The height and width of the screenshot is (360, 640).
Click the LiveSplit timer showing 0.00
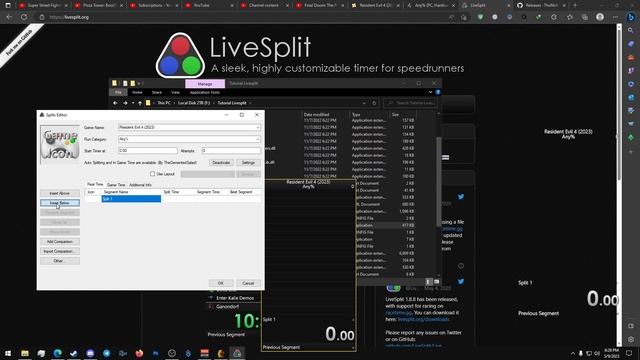pyautogui.click(x=340, y=335)
